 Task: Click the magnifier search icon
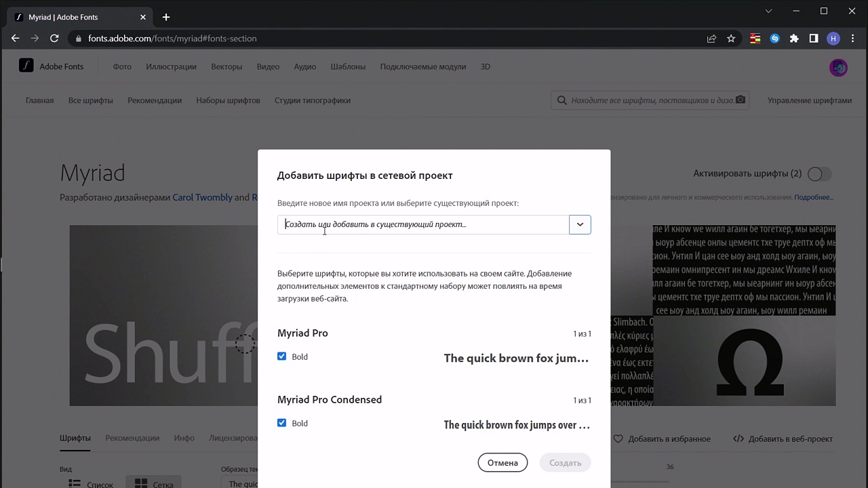pyautogui.click(x=561, y=100)
